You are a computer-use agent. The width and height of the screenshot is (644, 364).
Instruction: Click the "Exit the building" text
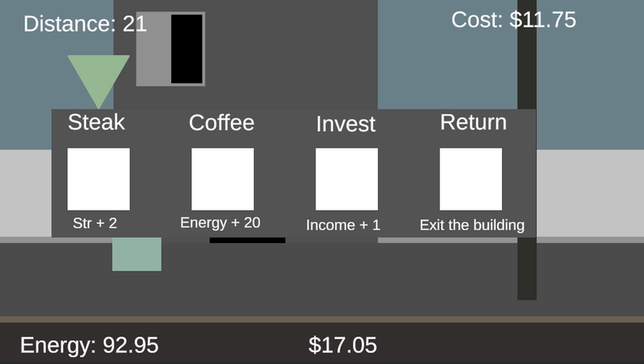(x=472, y=225)
